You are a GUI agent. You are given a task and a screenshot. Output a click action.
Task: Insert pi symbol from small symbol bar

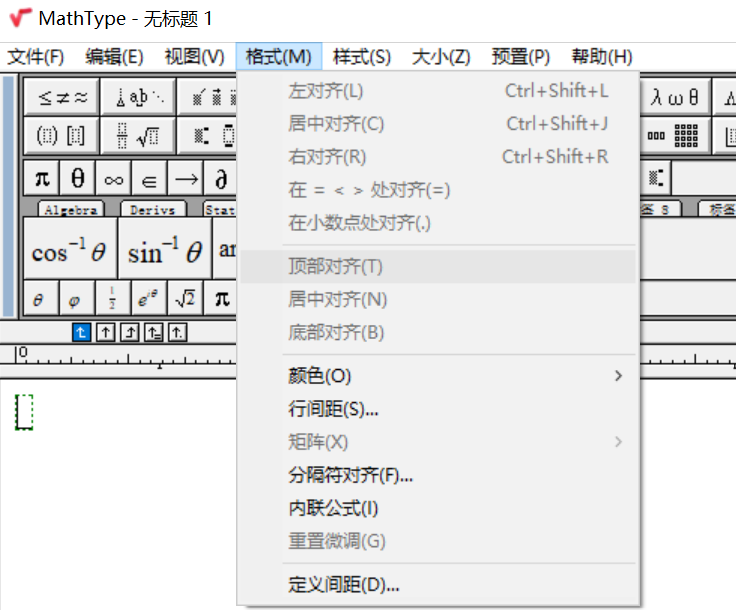click(x=41, y=178)
